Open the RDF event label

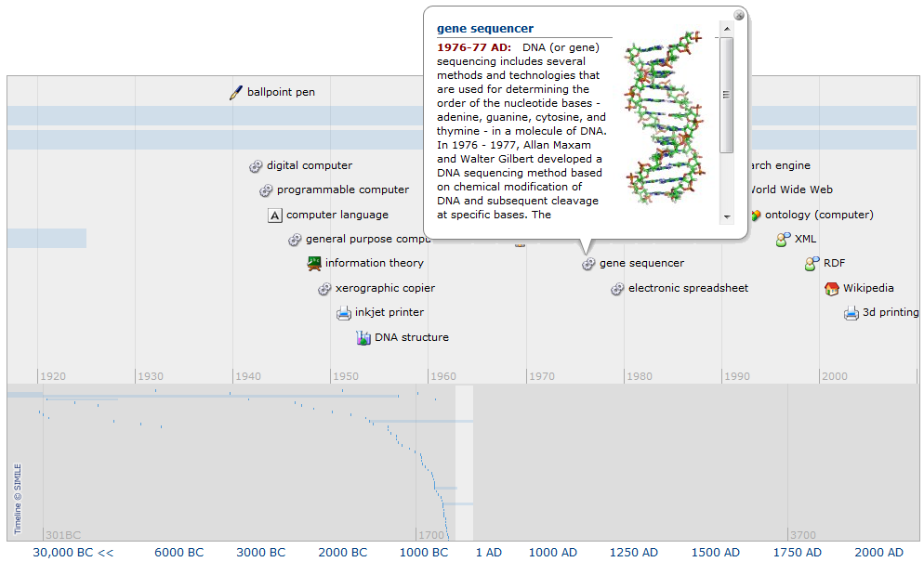coord(834,263)
